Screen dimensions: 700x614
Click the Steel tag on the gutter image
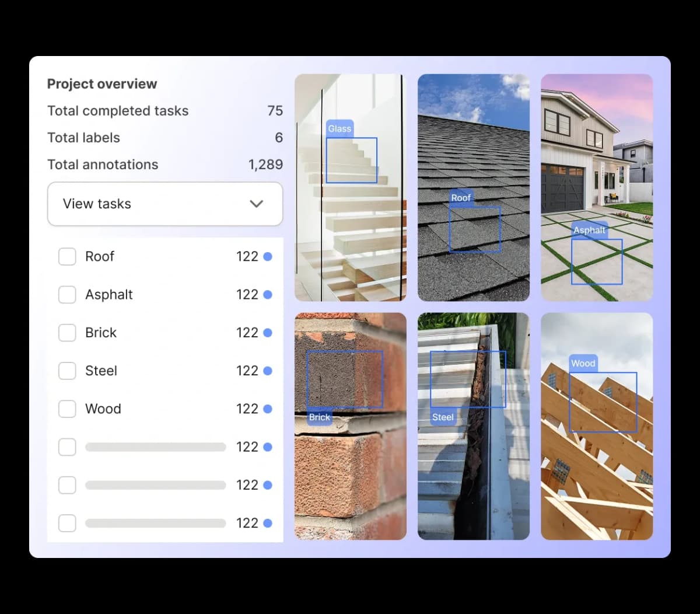coord(443,417)
